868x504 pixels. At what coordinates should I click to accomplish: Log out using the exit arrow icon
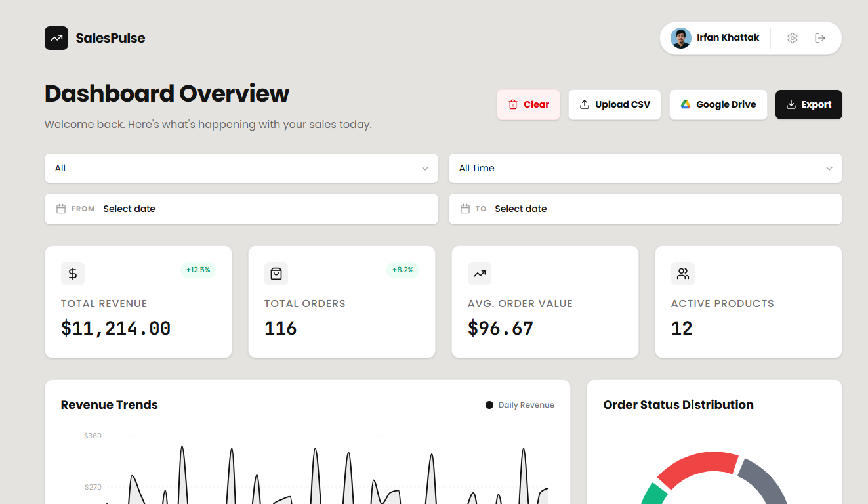820,38
